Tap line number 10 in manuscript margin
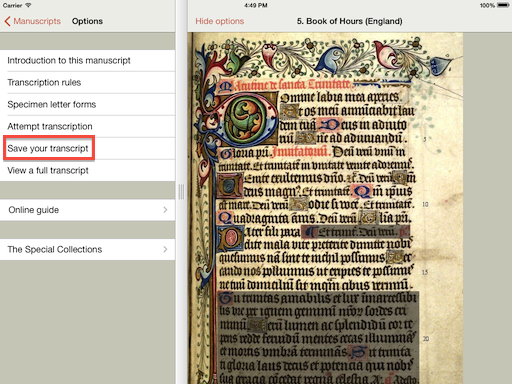This screenshot has width=512, height=384. tap(425, 204)
